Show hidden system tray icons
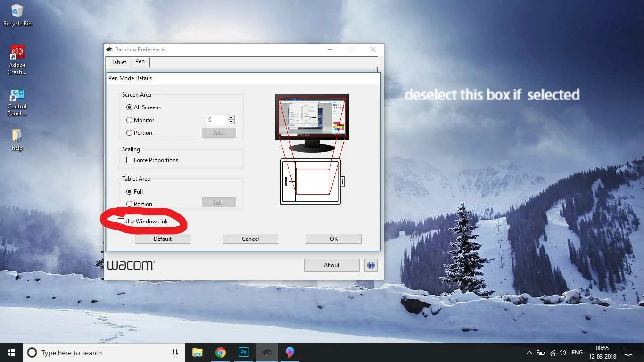The width and height of the screenshot is (644, 362). 529,353
